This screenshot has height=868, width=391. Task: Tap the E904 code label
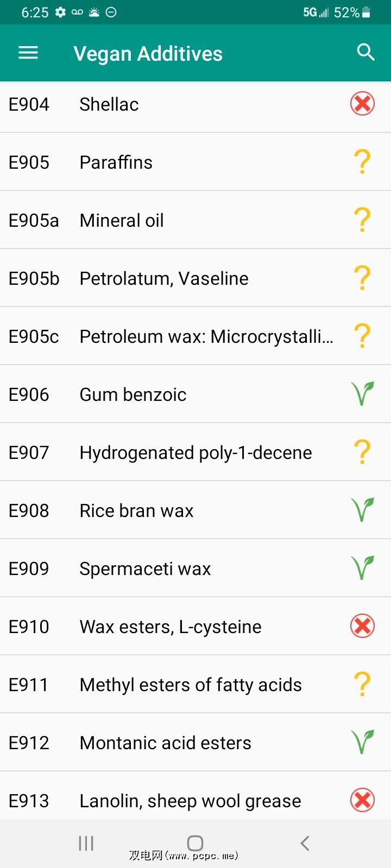(x=29, y=104)
